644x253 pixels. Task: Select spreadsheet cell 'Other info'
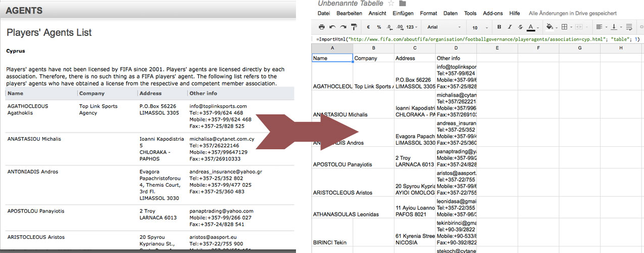pyautogui.click(x=456, y=58)
